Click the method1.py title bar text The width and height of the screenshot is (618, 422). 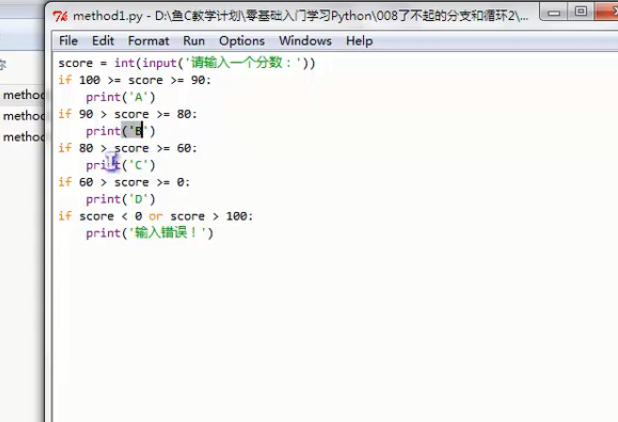click(300, 16)
